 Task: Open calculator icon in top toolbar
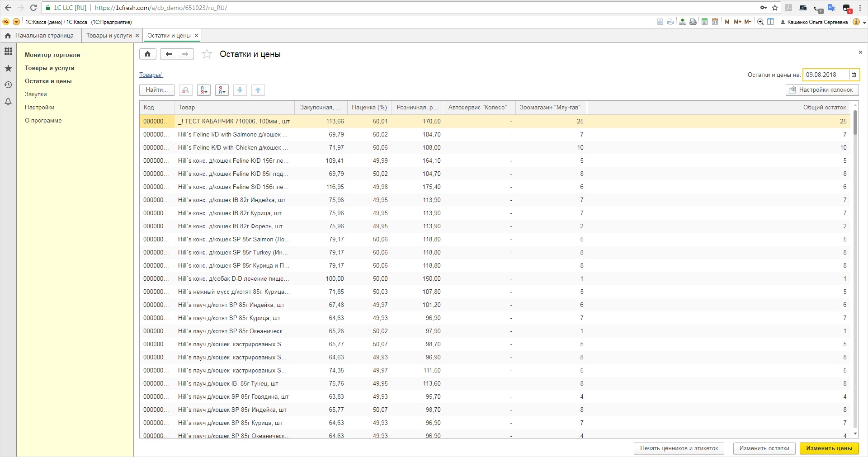704,22
